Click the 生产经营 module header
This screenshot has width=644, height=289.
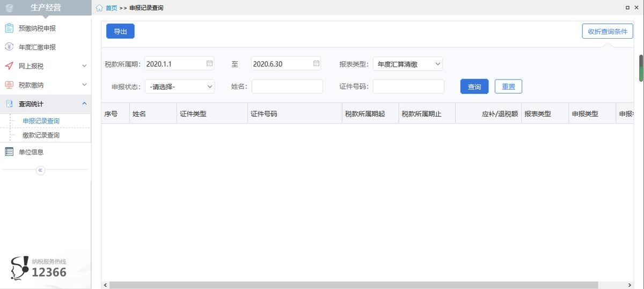pos(46,8)
